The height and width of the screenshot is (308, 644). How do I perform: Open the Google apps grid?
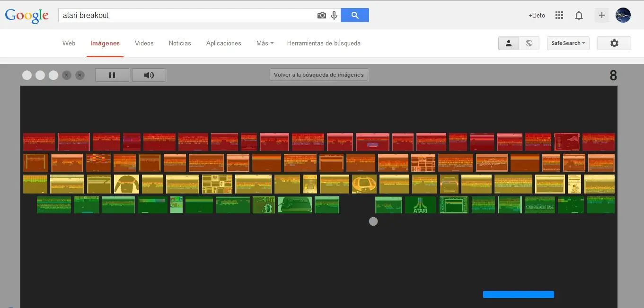(559, 15)
